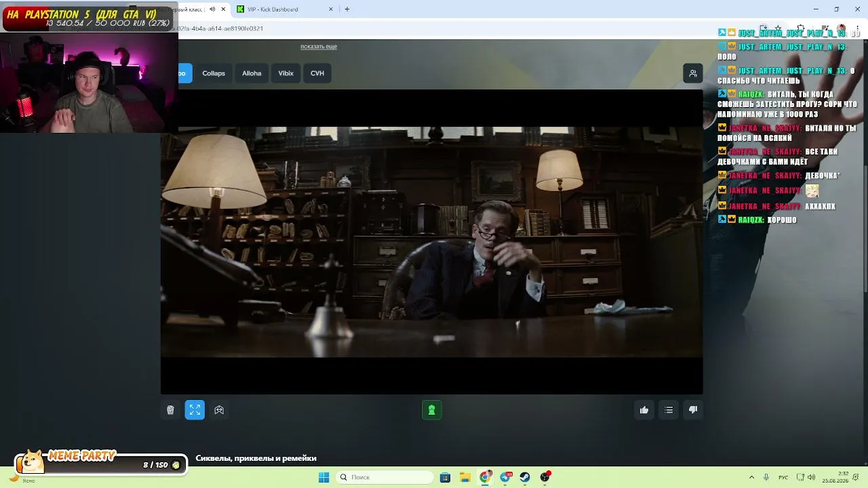The width and height of the screenshot is (868, 488).
Task: Select the Alloha player source
Action: (252, 73)
